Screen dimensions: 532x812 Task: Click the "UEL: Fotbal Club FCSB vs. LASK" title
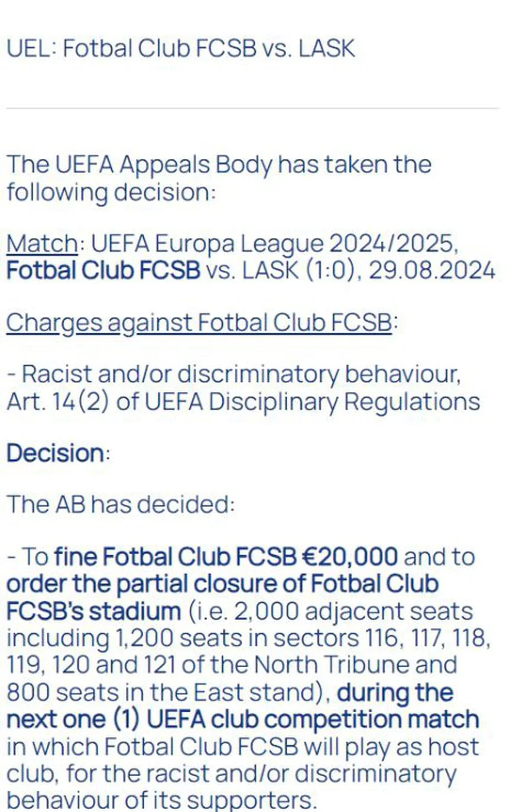[x=180, y=48]
